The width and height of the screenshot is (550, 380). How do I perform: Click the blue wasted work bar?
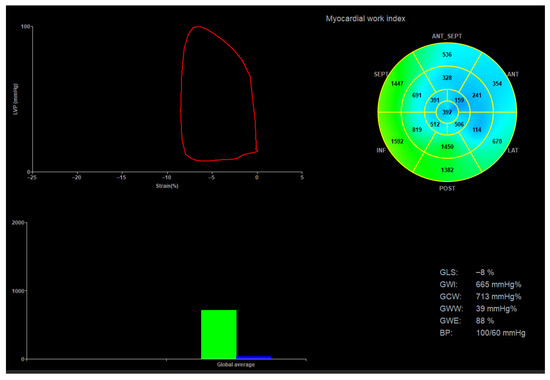[x=254, y=358]
